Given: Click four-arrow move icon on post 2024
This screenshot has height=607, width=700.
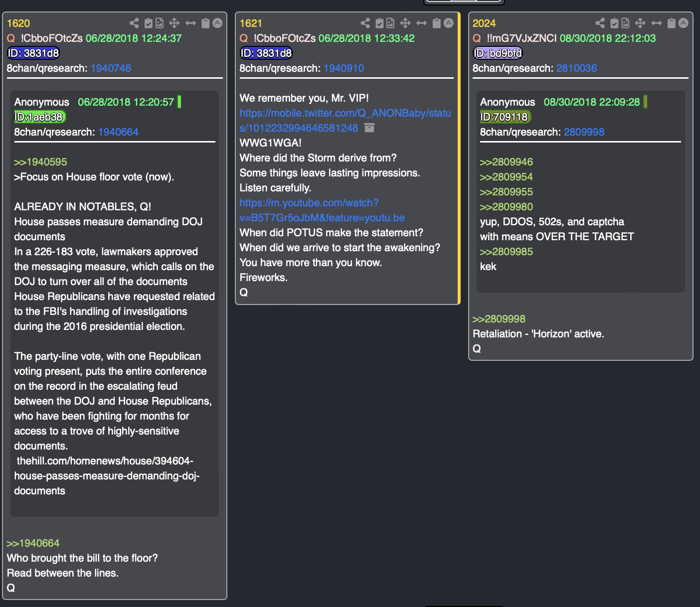Looking at the screenshot, I should point(640,23).
